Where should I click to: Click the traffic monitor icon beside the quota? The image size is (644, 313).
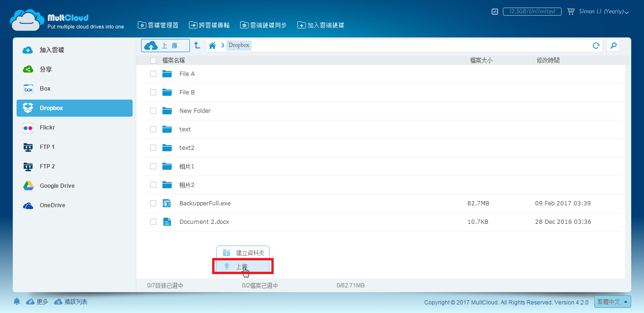click(495, 11)
